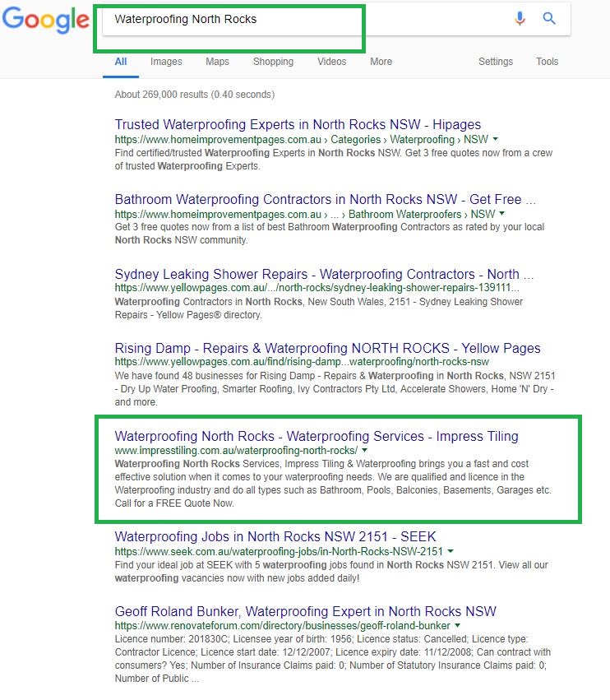
Task: Click snippet 'We have found 48 businesses'
Action: 335,389
